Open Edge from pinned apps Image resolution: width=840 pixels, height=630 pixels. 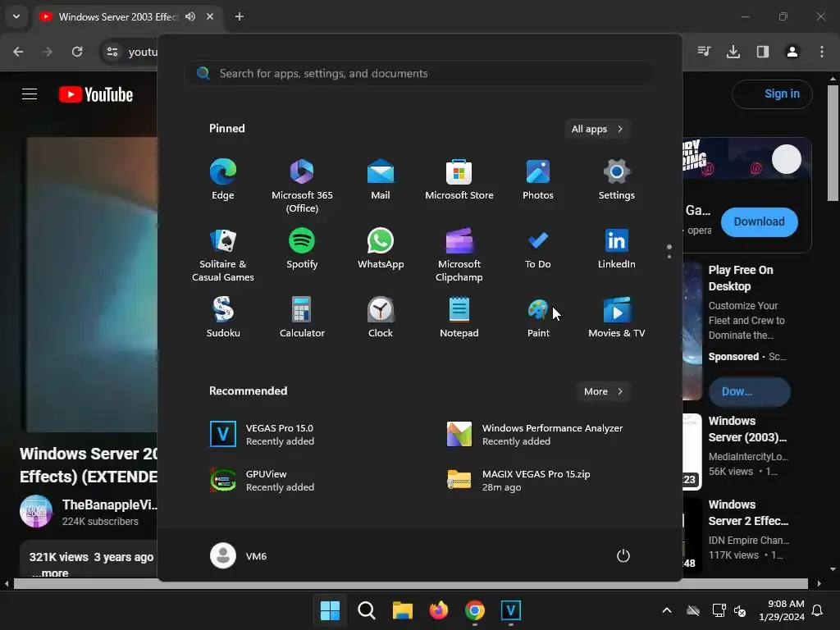click(223, 180)
